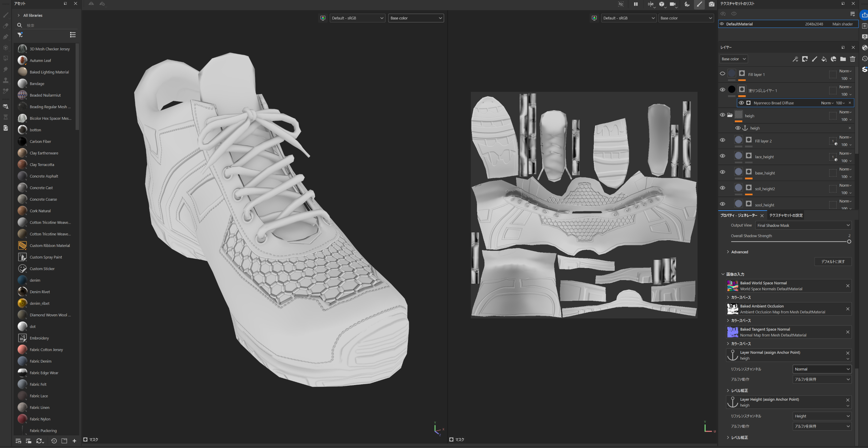Open the History panel clock icon
This screenshot has width=868, height=448.
coord(864,59)
